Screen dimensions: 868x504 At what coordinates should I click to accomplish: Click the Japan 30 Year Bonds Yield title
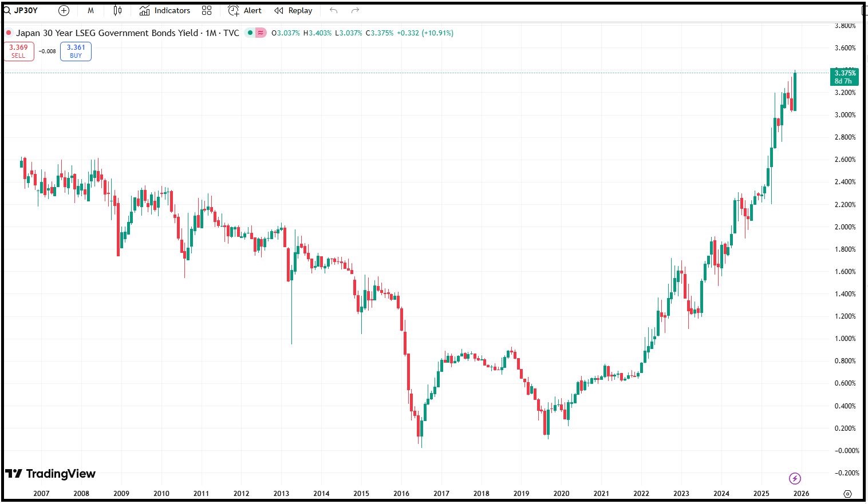106,33
